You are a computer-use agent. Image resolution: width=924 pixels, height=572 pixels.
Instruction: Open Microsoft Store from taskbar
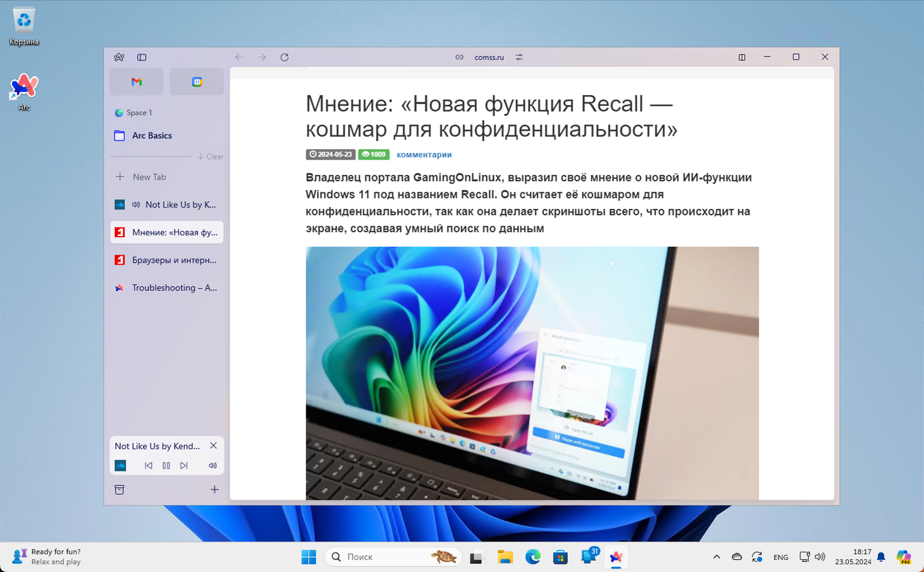pyautogui.click(x=561, y=557)
